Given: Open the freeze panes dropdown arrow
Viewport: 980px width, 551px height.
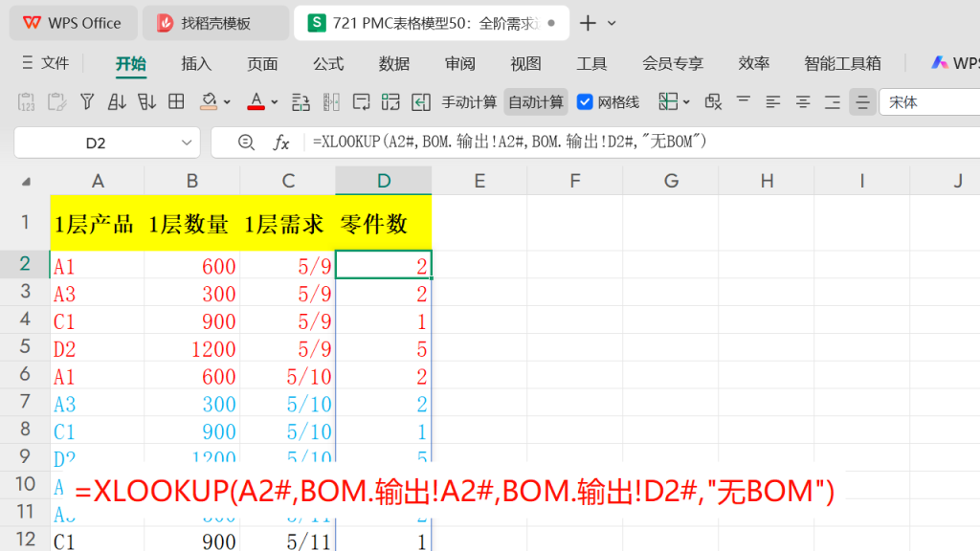Looking at the screenshot, I should 686,102.
